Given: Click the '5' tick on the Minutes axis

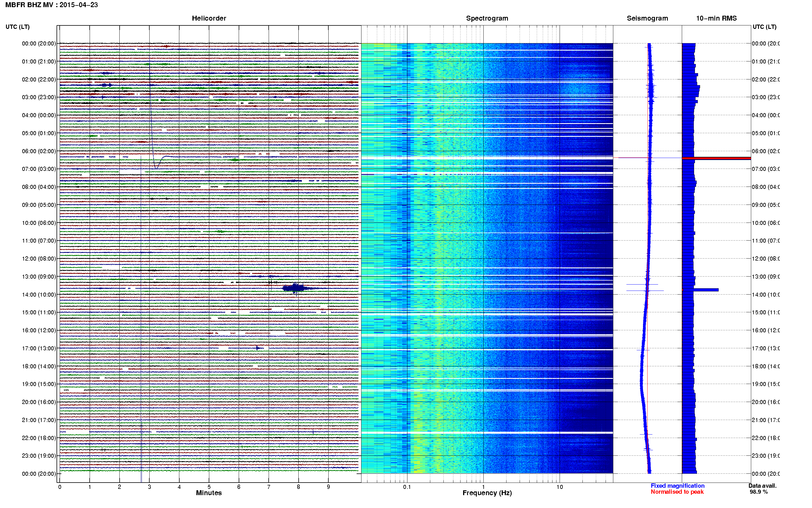Looking at the screenshot, I should click(x=209, y=487).
